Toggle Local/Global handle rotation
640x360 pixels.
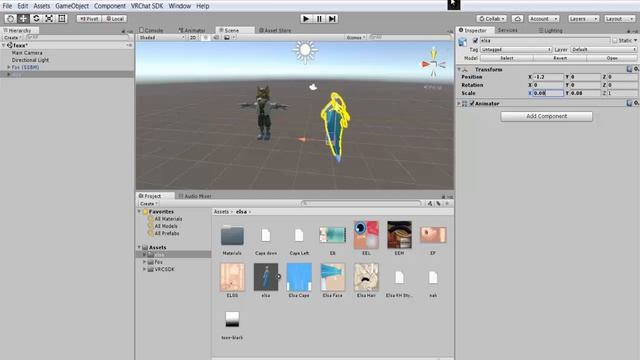tap(115, 19)
